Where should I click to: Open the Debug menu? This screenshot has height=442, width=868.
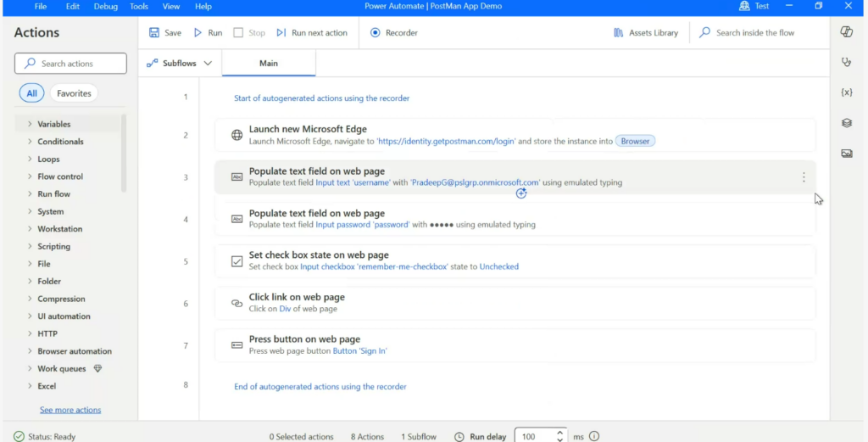point(105,6)
